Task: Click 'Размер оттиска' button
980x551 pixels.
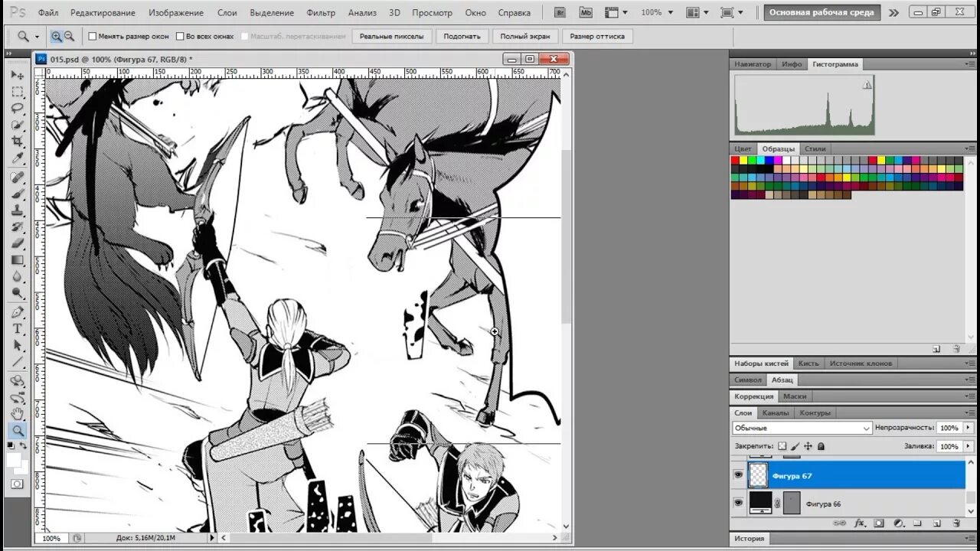Action: 597,36
